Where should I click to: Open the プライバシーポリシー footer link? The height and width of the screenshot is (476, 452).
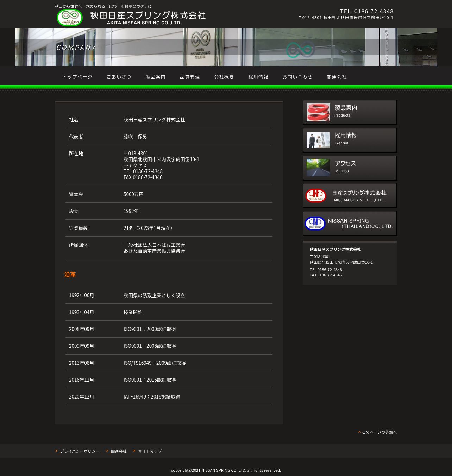click(80, 451)
